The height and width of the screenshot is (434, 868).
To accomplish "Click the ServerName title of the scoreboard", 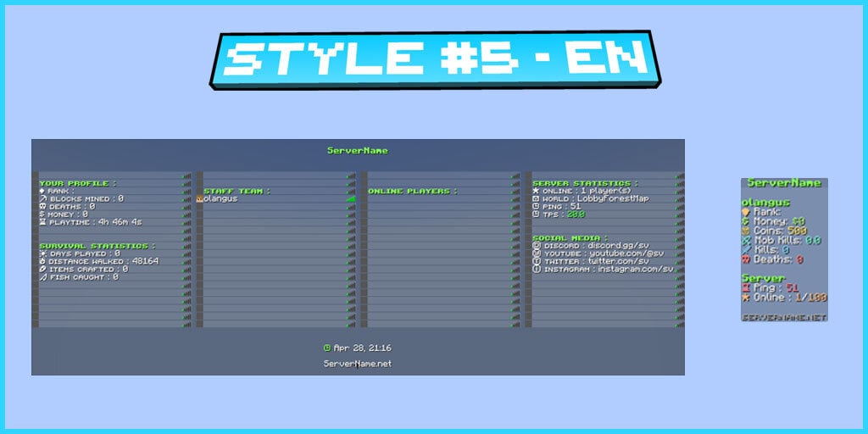I will coord(784,183).
